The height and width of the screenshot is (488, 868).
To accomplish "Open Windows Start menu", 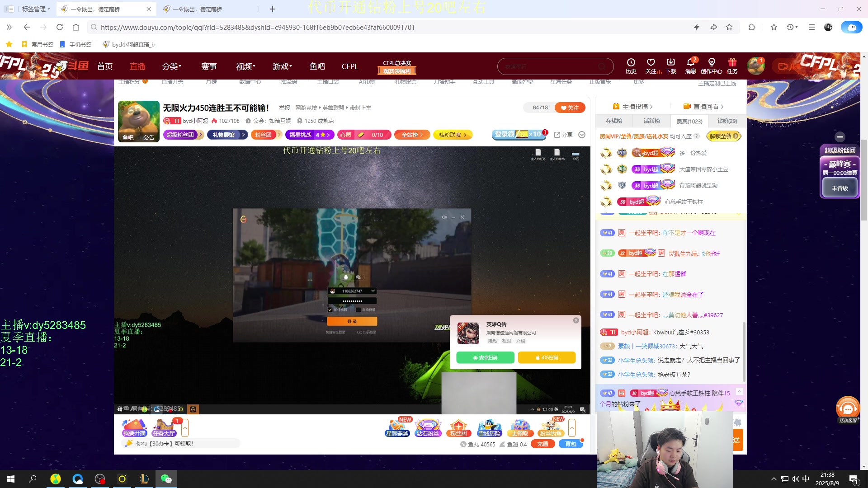I will click(11, 479).
